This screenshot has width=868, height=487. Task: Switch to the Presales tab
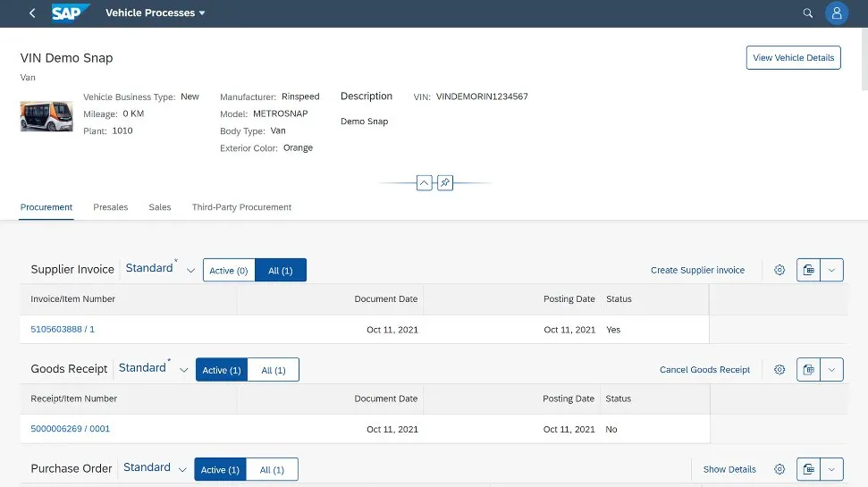pyautogui.click(x=111, y=207)
